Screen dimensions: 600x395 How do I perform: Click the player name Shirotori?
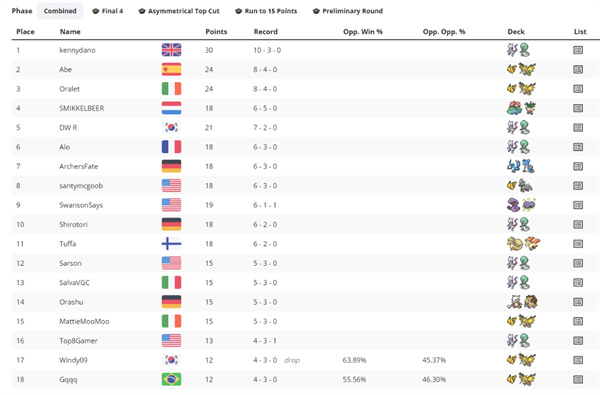coord(73,224)
